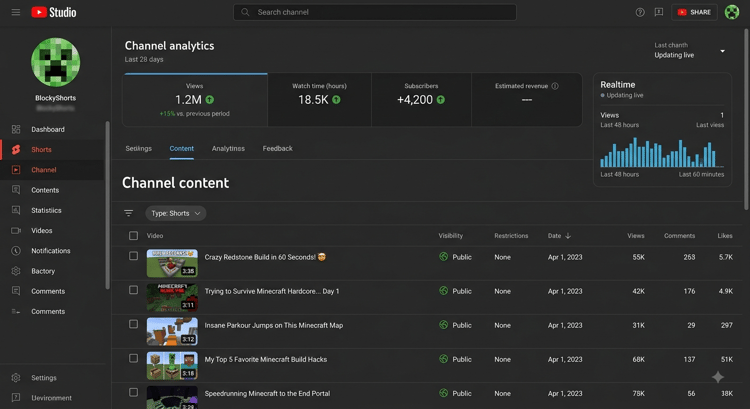Click the Subscribers green up-arrow indicator
Viewport: 750px width, 409px height.
[441, 99]
